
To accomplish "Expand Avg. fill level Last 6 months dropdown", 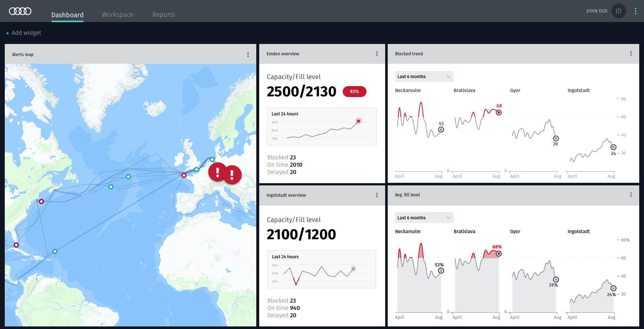I will point(424,218).
